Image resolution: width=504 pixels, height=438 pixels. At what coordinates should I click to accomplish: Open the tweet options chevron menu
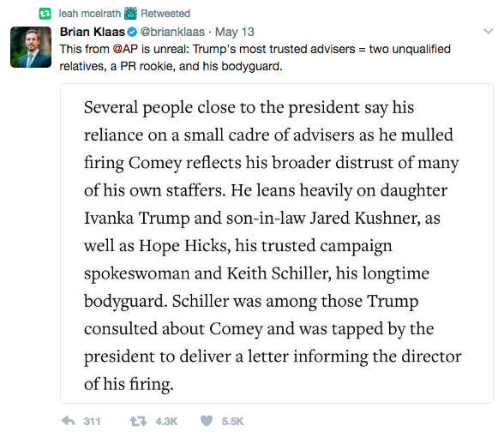click(489, 31)
